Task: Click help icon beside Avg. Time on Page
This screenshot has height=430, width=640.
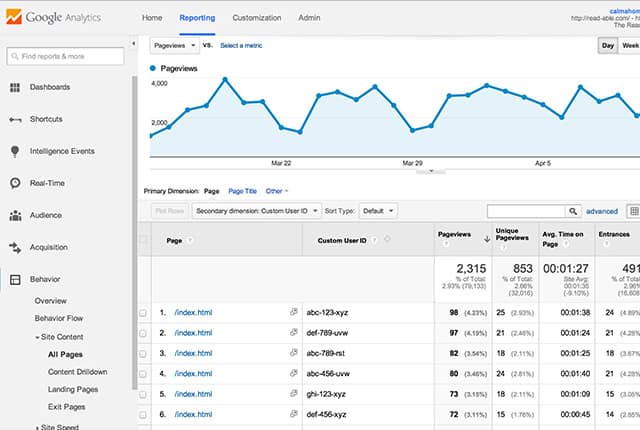Action: (x=566, y=244)
